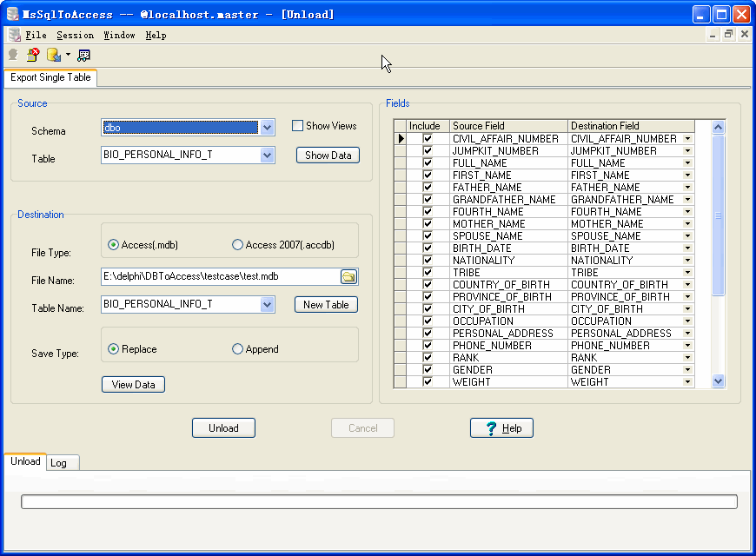Viewport: 756px width, 556px height.
Task: Click the Unload button
Action: (x=223, y=428)
